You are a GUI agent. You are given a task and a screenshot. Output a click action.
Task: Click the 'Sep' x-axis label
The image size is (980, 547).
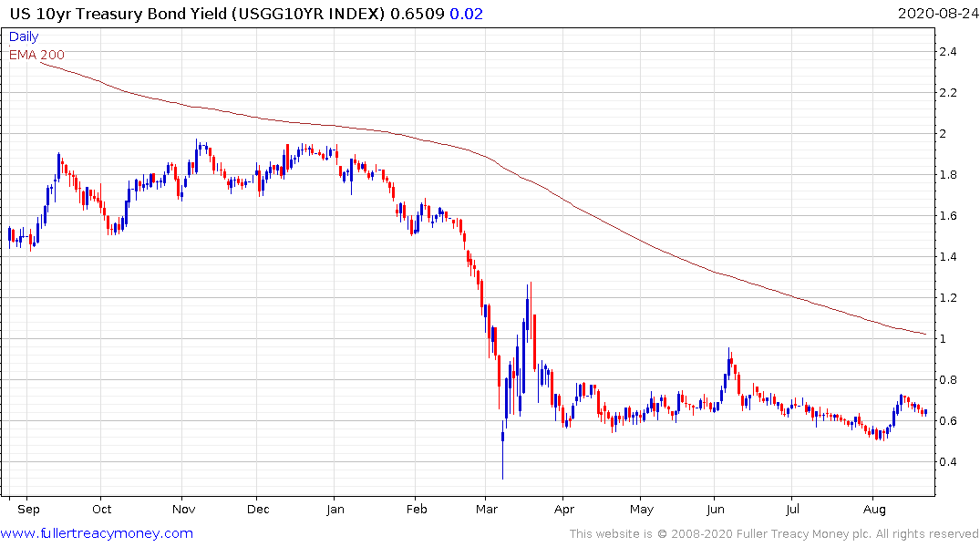pyautogui.click(x=28, y=510)
